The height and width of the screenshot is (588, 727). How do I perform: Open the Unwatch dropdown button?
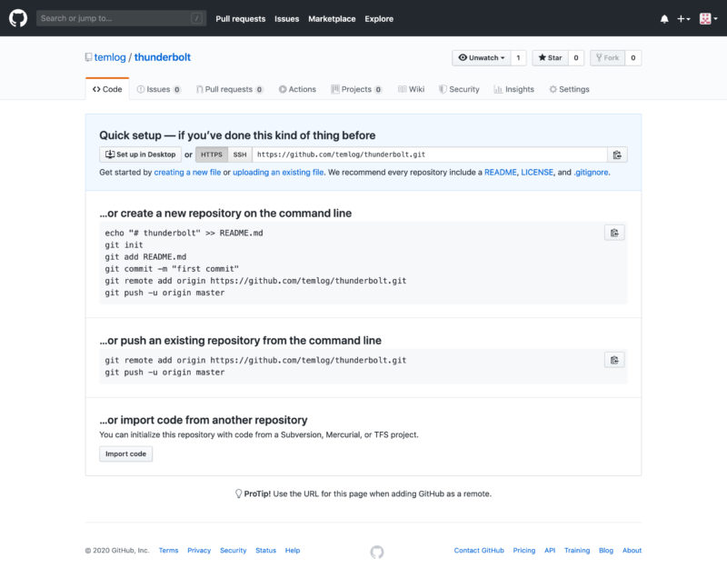point(482,58)
